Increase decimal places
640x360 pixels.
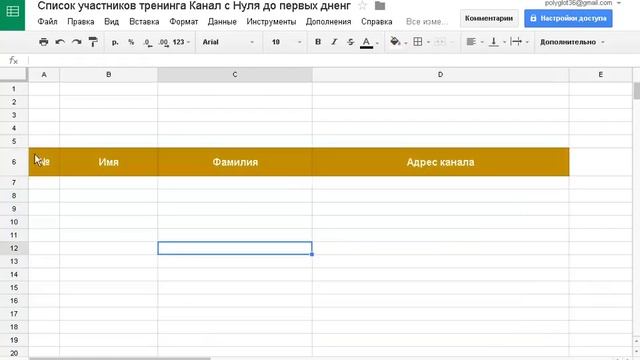tap(164, 42)
